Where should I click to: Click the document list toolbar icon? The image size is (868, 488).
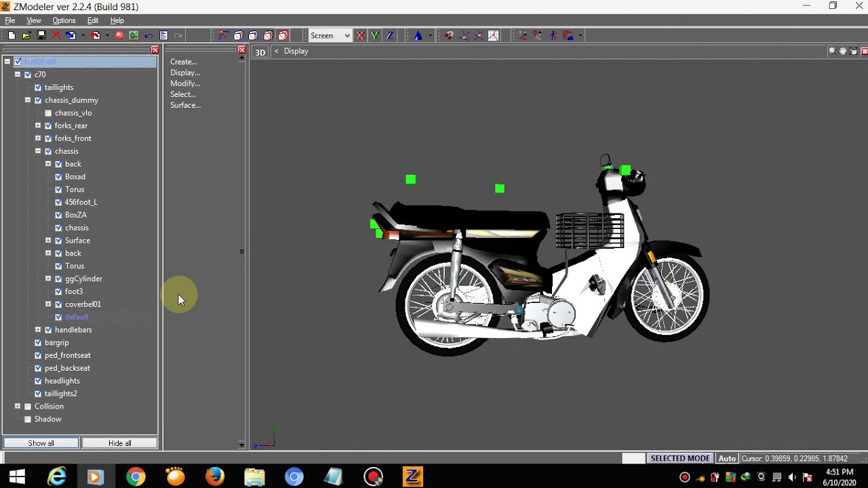163,35
